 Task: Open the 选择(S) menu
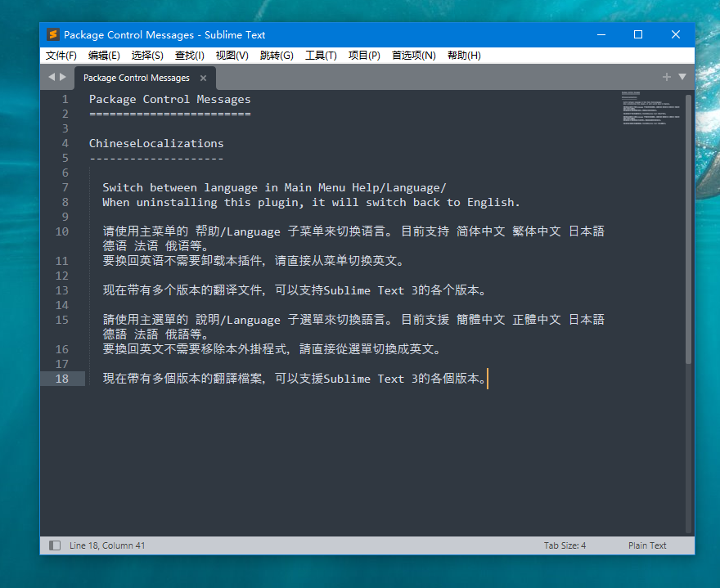click(147, 56)
